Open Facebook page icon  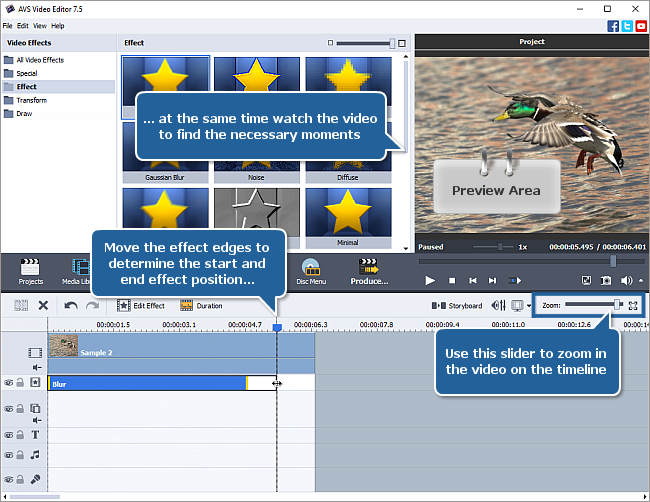(613, 26)
